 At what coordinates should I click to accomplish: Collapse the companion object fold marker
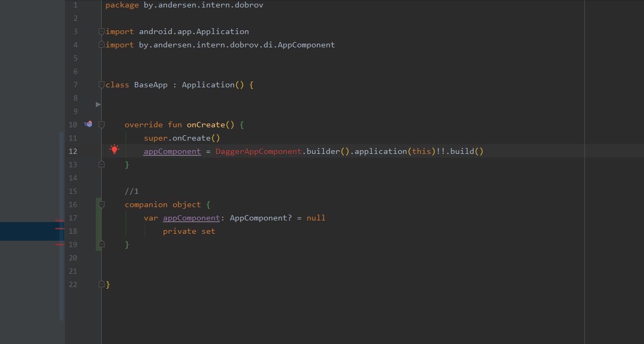tap(101, 205)
